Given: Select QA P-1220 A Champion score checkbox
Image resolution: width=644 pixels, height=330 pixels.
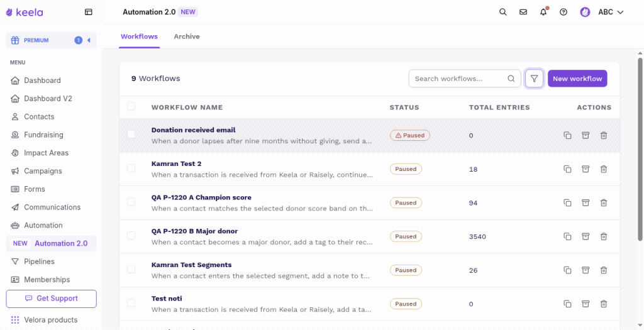Looking at the screenshot, I should (x=131, y=202).
